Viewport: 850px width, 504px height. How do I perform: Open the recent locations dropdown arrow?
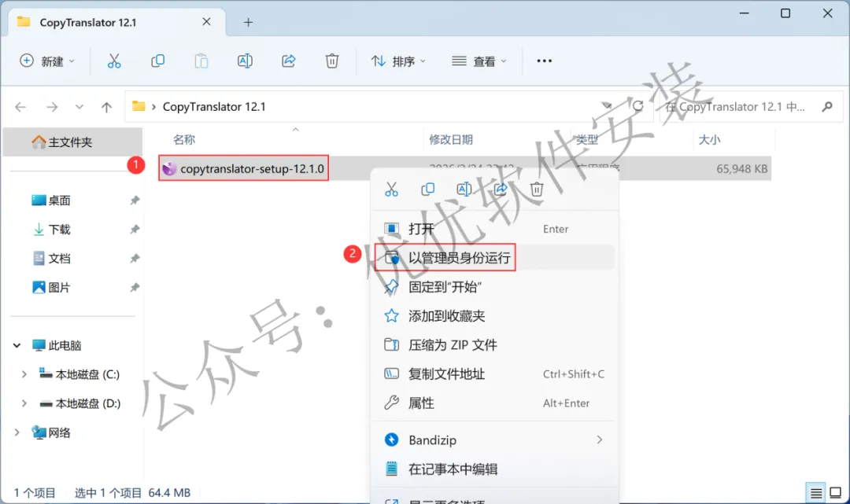79,107
